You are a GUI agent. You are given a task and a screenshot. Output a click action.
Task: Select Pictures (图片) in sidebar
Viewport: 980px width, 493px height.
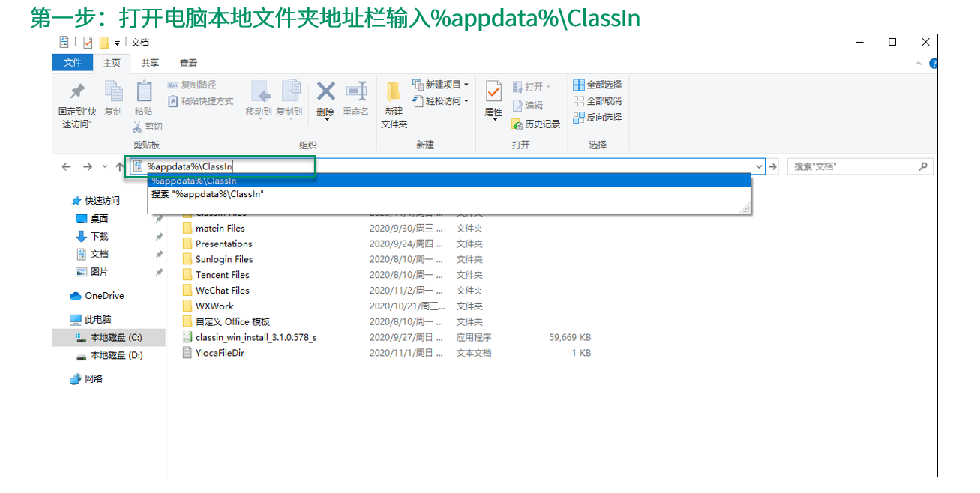coord(93,272)
